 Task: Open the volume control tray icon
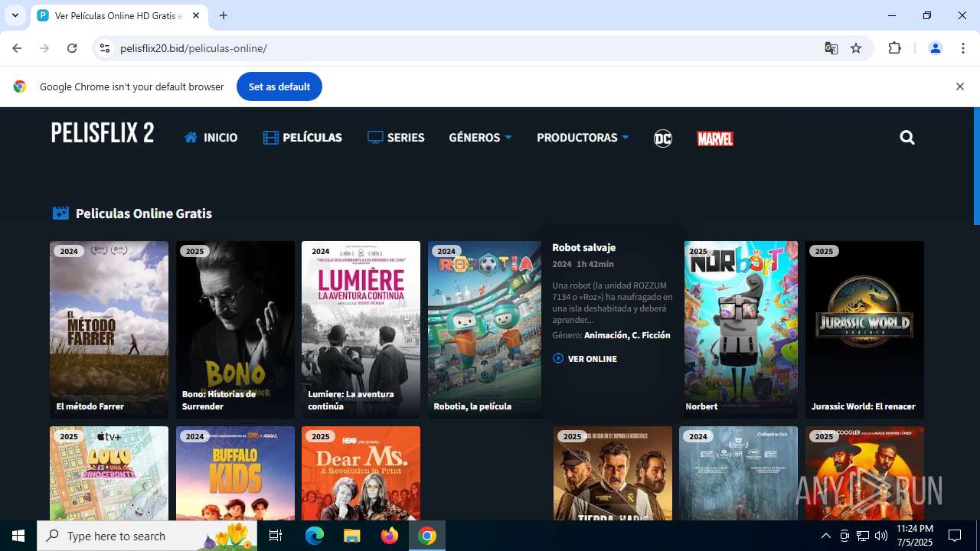pos(881,536)
